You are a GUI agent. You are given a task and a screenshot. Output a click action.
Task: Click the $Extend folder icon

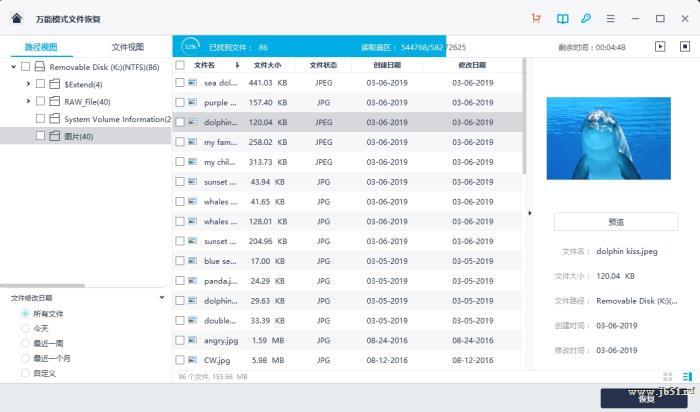(54, 84)
